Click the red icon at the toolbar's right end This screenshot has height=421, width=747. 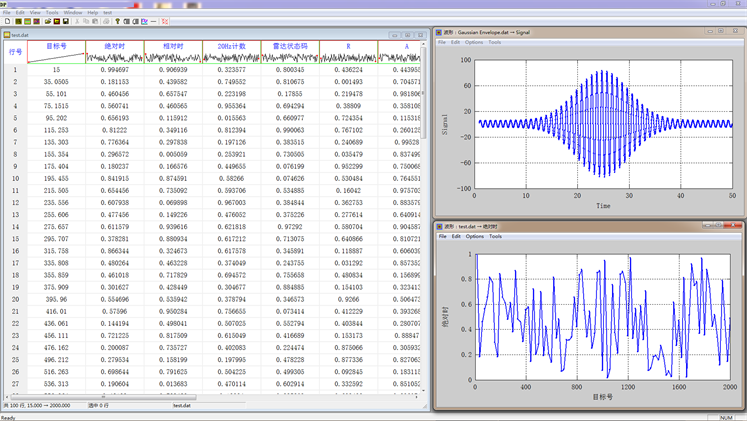(164, 21)
